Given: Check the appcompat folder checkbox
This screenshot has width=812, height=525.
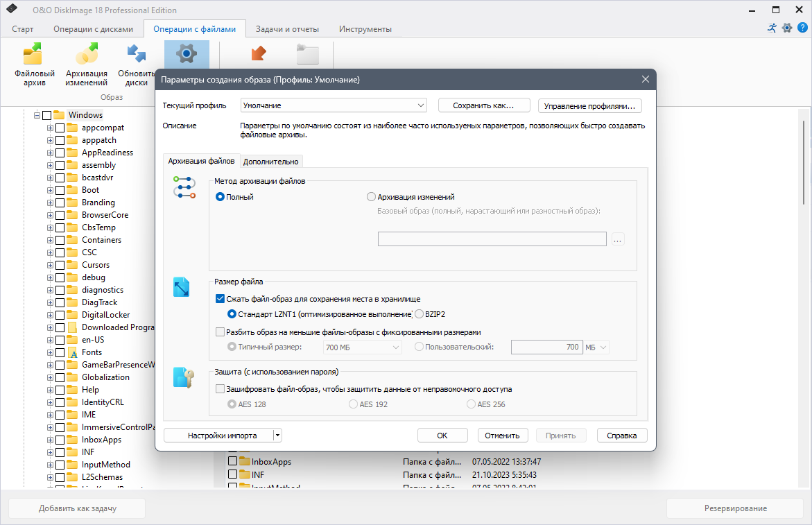Looking at the screenshot, I should pyautogui.click(x=60, y=128).
